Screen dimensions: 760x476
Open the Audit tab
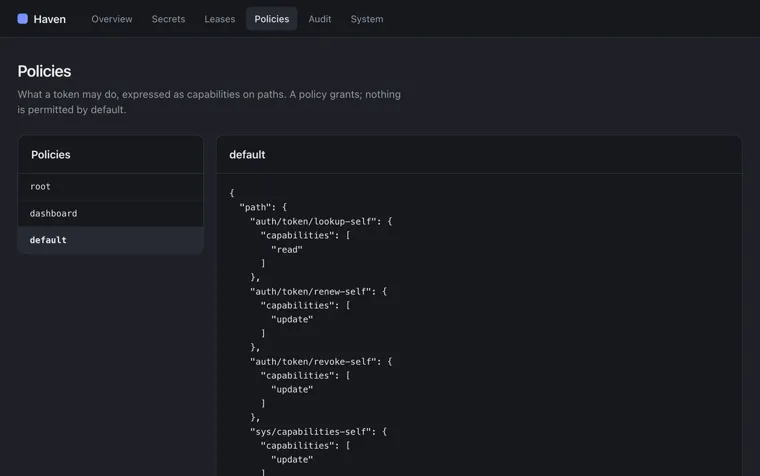point(320,19)
